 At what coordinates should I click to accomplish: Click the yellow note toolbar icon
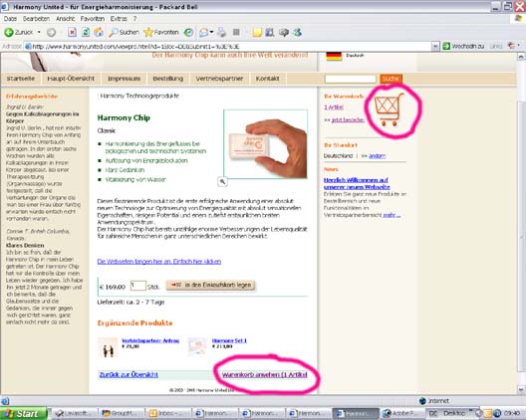point(257,32)
